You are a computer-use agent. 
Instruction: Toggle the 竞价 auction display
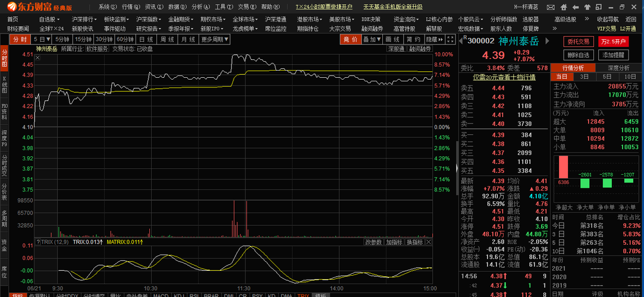350,39
